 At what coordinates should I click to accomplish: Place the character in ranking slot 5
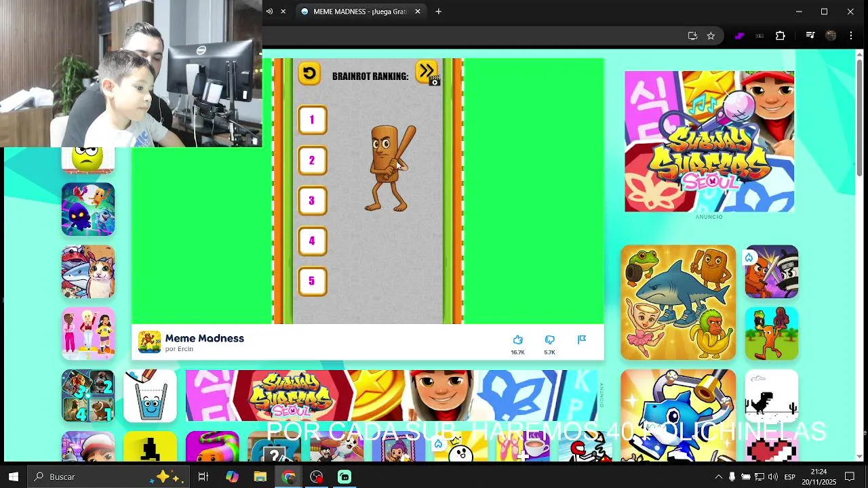[x=312, y=281]
